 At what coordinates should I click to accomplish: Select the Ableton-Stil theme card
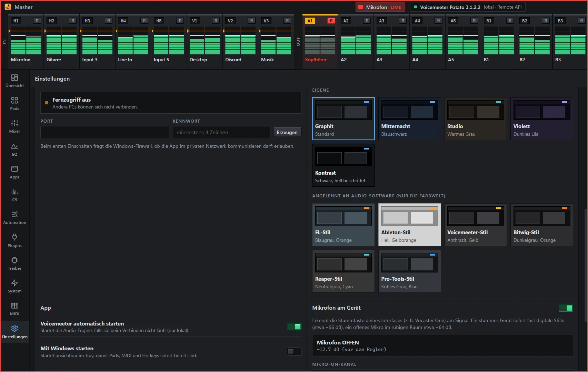click(x=409, y=225)
